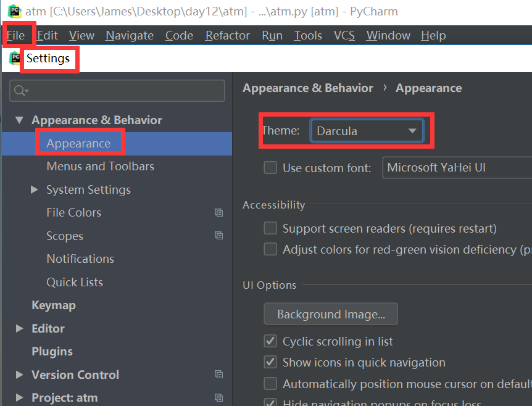Viewport: 532px width, 406px height.
Task: Open the Window menu
Action: click(x=388, y=35)
